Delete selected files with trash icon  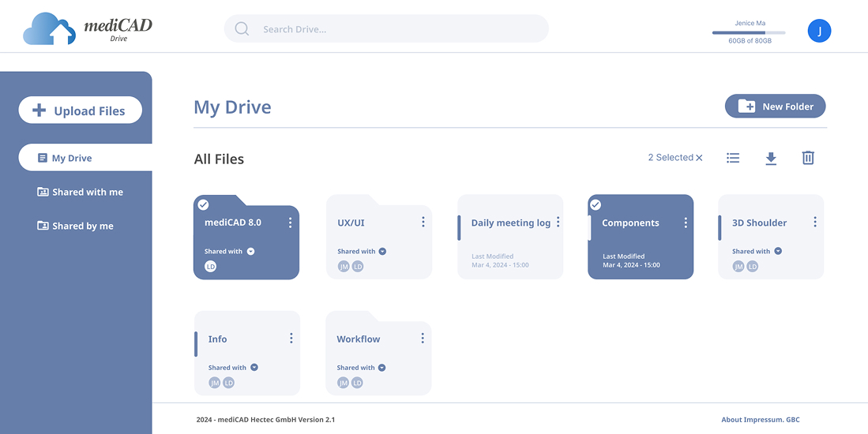tap(808, 158)
